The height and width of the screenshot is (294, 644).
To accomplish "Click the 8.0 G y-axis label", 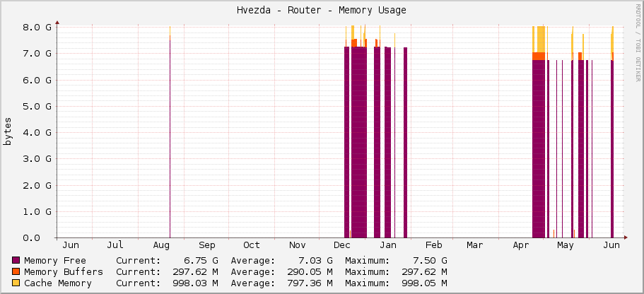I will [x=37, y=27].
